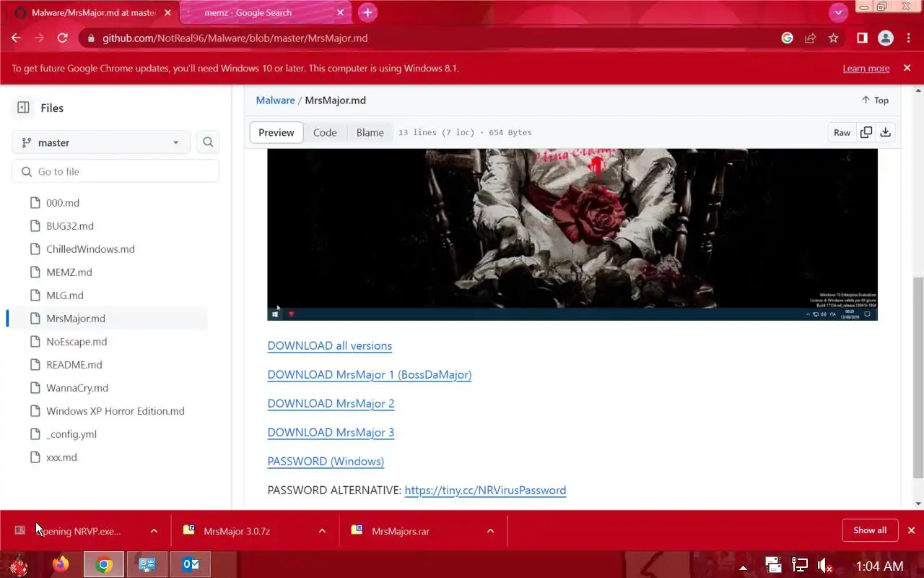
Task: Click the speaker volume tray icon
Action: click(825, 566)
